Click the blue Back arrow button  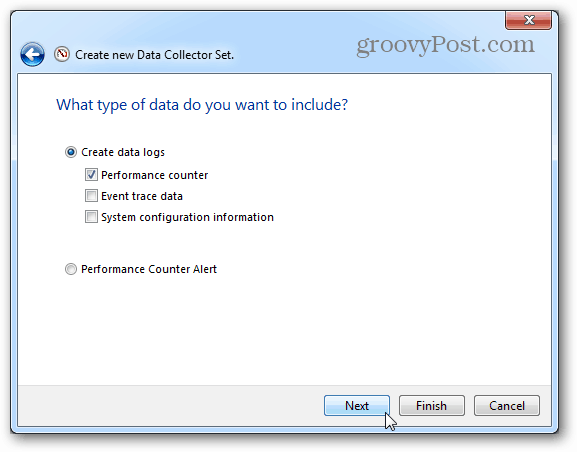[x=32, y=54]
